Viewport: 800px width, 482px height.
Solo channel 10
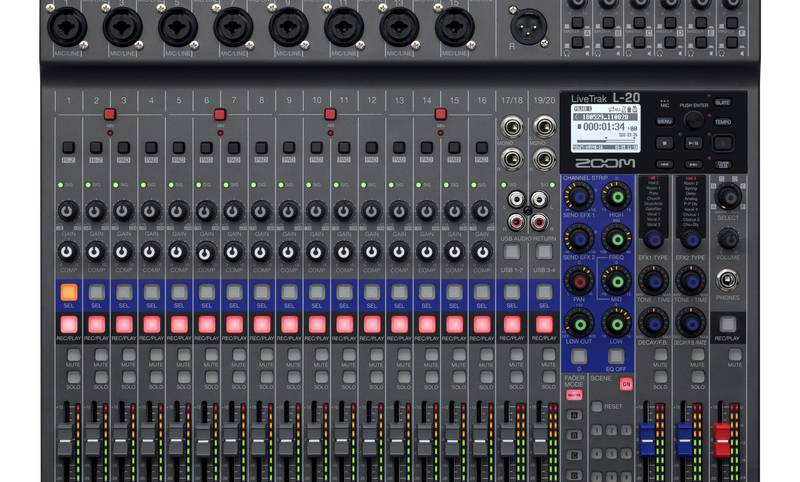321,377
